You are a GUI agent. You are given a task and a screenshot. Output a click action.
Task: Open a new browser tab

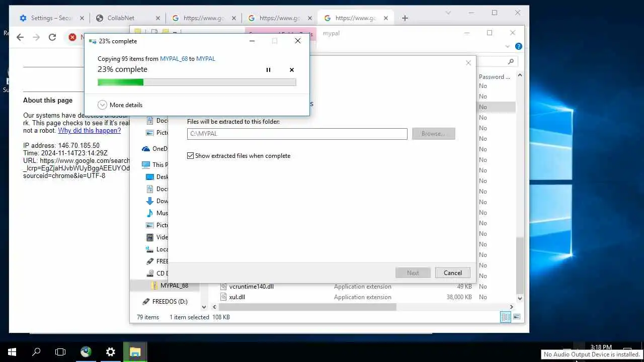pos(405,18)
